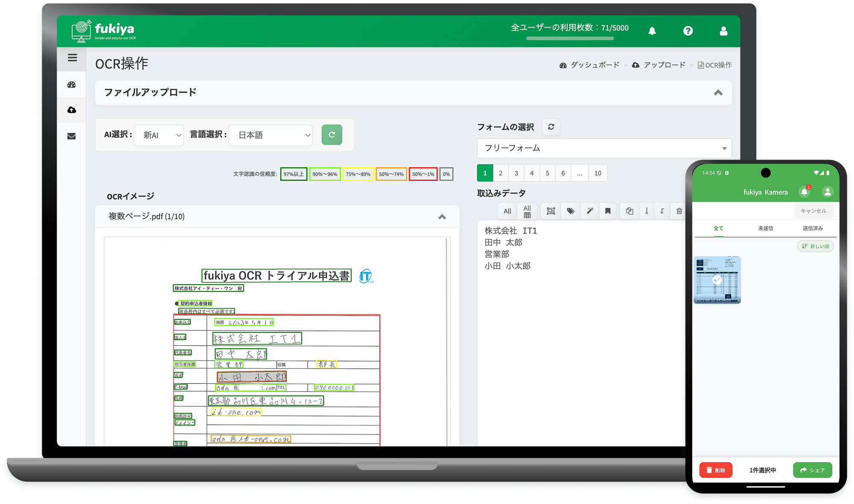Tap the green シェア button on phone
This screenshot has width=854, height=504.
coord(813,470)
